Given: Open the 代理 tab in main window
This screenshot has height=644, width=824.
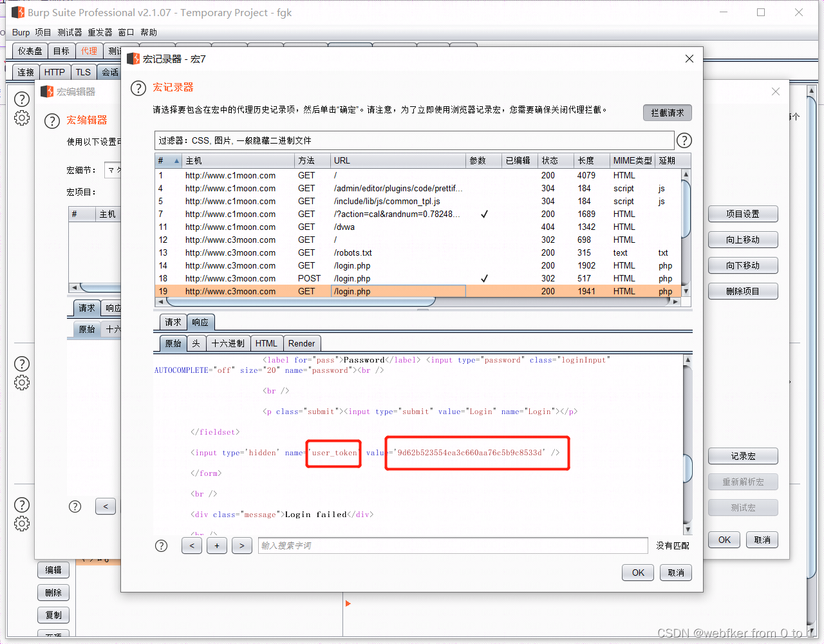Looking at the screenshot, I should 89,51.
